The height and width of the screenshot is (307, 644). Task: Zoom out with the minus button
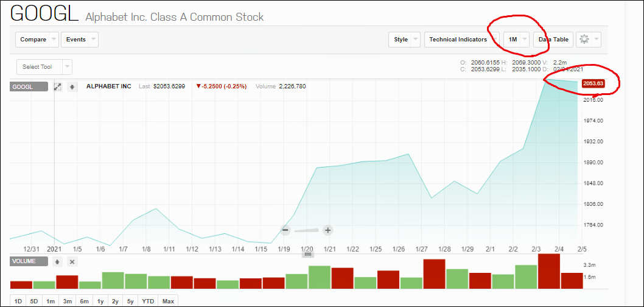[x=286, y=230]
